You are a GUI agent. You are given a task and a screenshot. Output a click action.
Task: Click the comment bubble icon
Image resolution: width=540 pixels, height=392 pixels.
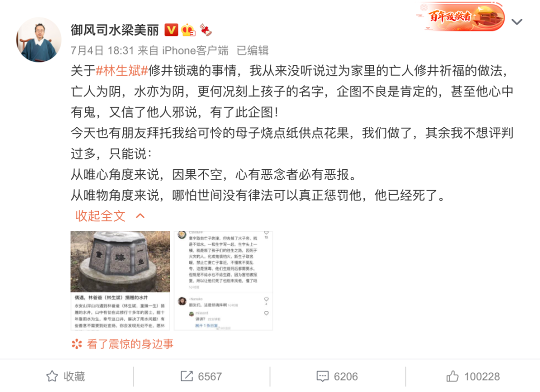pos(322,377)
